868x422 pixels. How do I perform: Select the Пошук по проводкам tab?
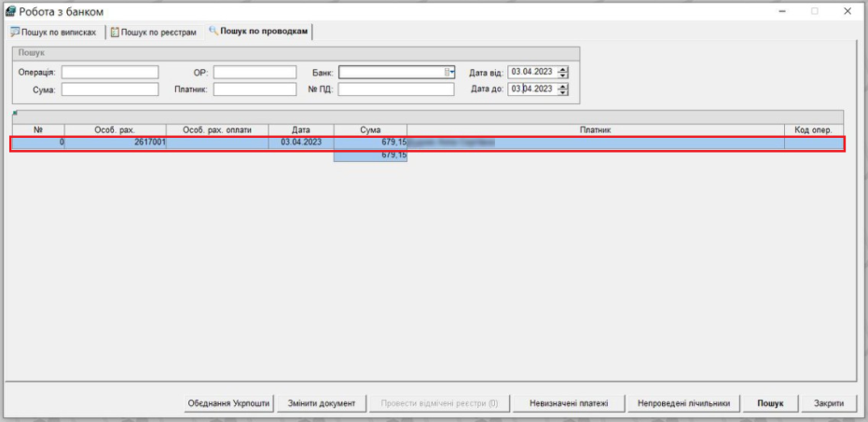[258, 32]
